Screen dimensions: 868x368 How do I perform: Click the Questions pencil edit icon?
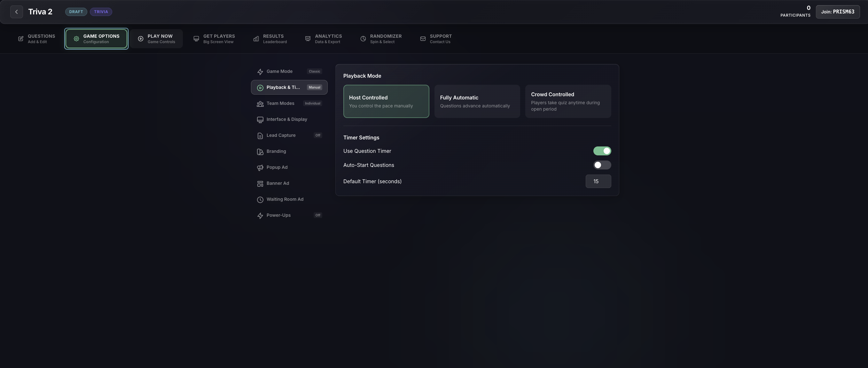point(21,39)
